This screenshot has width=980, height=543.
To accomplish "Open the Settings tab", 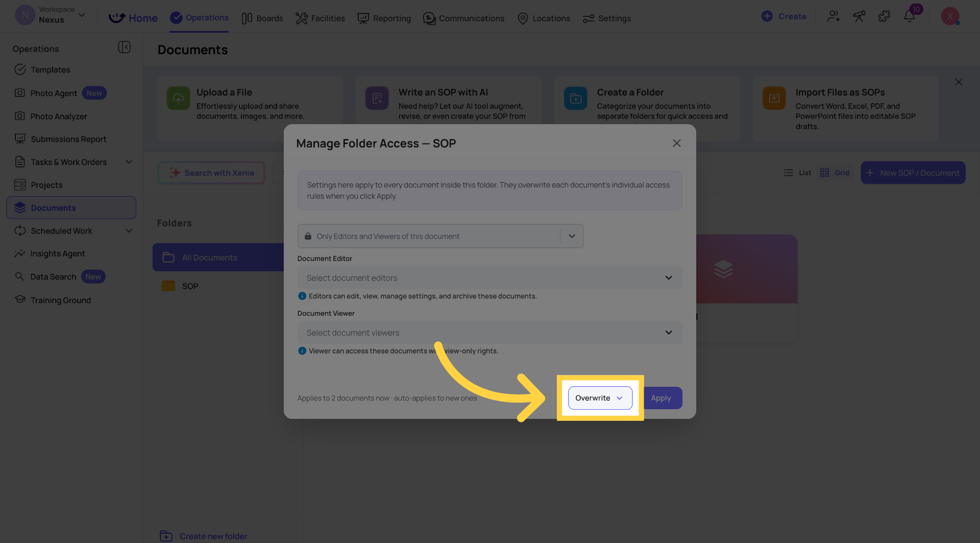I will click(607, 18).
